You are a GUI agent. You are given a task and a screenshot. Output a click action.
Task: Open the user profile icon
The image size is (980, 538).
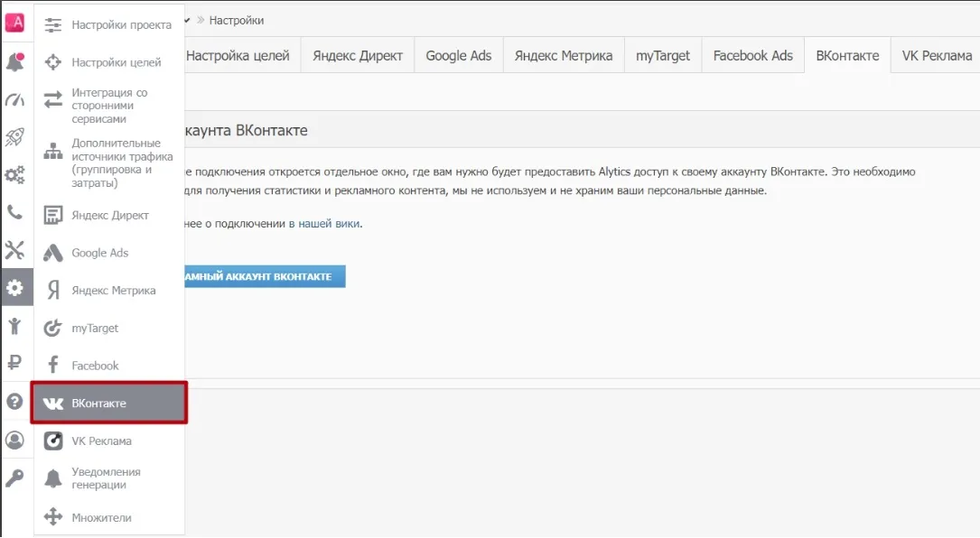[15, 440]
